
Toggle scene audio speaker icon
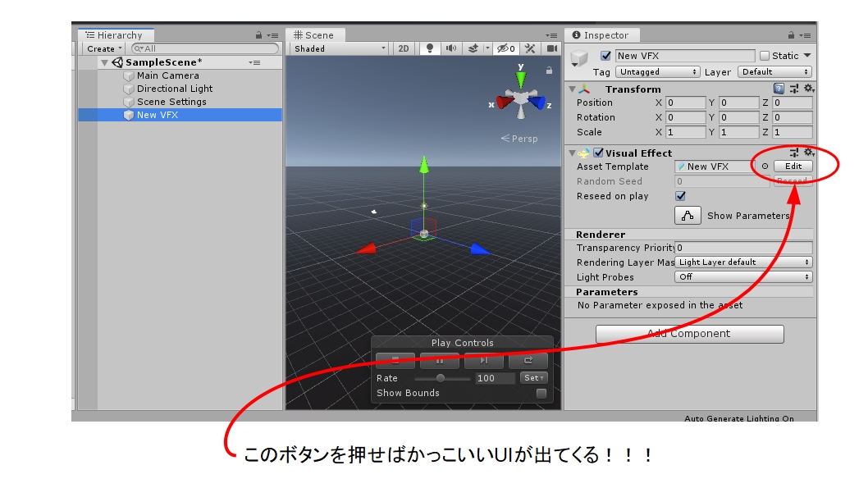(451, 48)
